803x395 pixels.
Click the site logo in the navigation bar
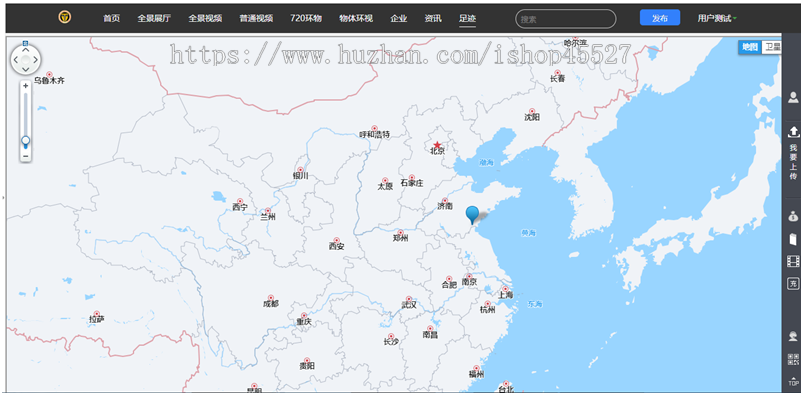(65, 17)
